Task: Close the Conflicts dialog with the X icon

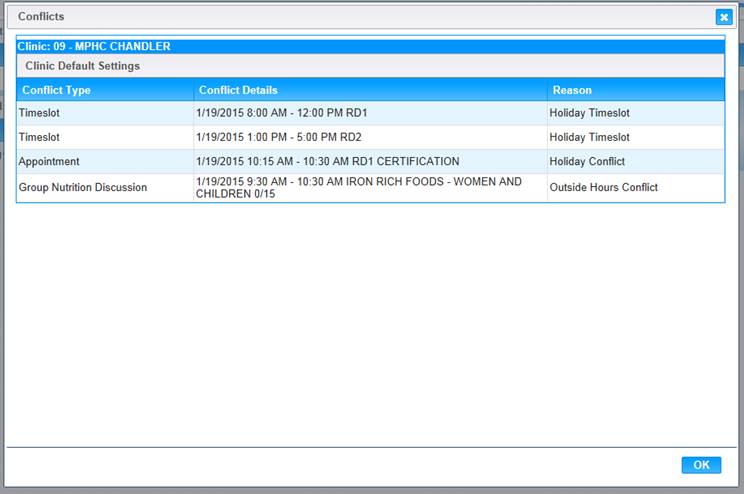Action: 724,17
